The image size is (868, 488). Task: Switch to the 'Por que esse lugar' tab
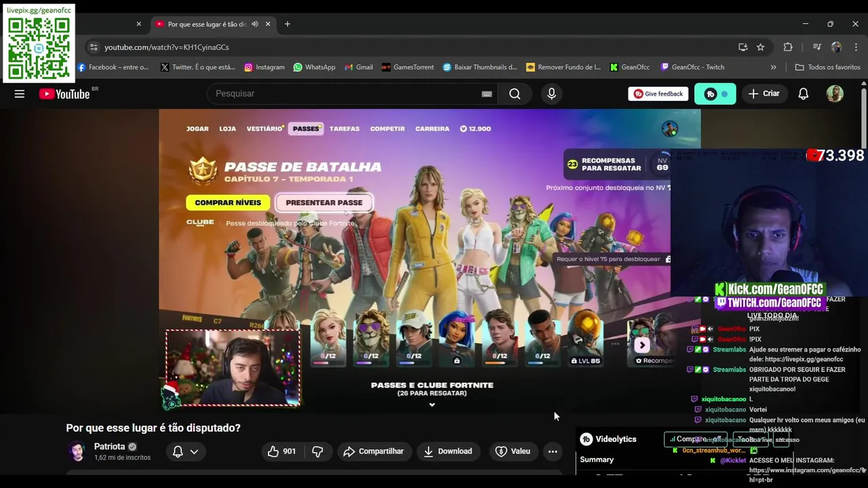207,24
